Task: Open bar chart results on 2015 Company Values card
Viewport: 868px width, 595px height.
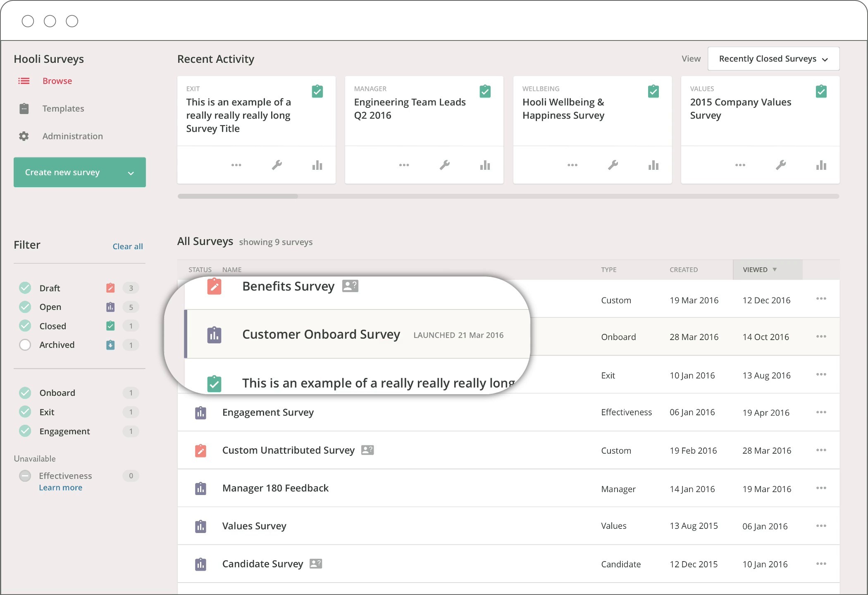Action: tap(821, 165)
